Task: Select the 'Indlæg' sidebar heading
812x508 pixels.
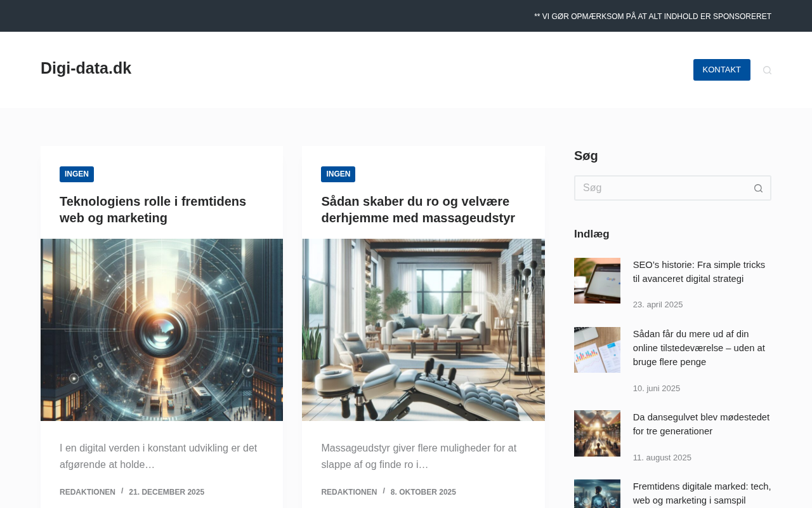Action: click(x=592, y=234)
